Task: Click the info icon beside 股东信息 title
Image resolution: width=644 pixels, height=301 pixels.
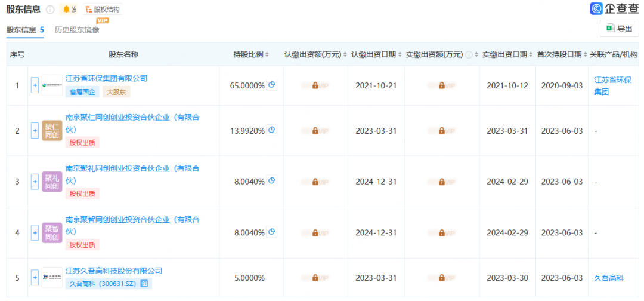Action: tap(50, 9)
